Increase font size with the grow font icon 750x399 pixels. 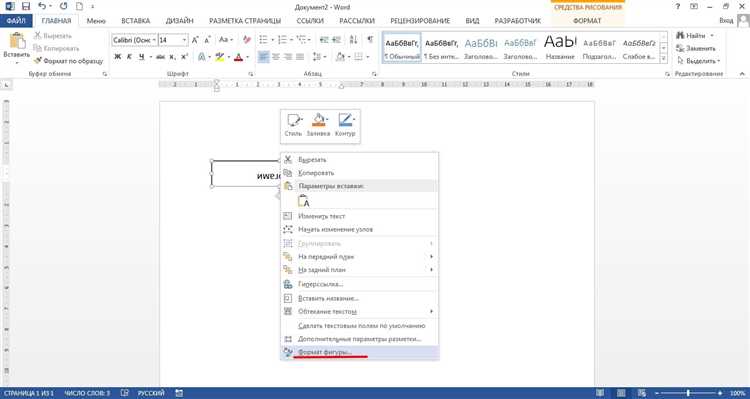(x=195, y=40)
